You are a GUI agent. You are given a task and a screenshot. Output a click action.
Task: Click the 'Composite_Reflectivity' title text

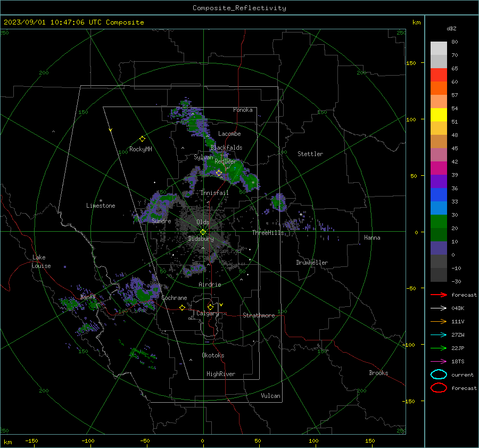pos(240,8)
